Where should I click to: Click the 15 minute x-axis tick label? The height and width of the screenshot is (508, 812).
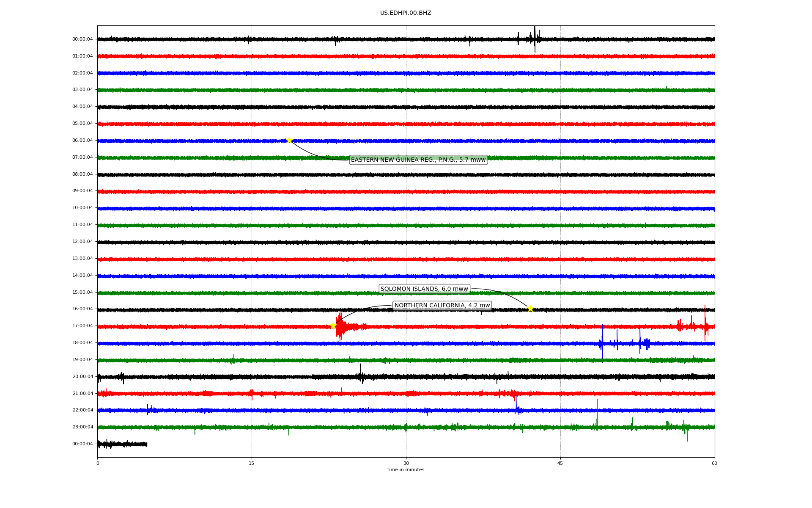[252, 463]
